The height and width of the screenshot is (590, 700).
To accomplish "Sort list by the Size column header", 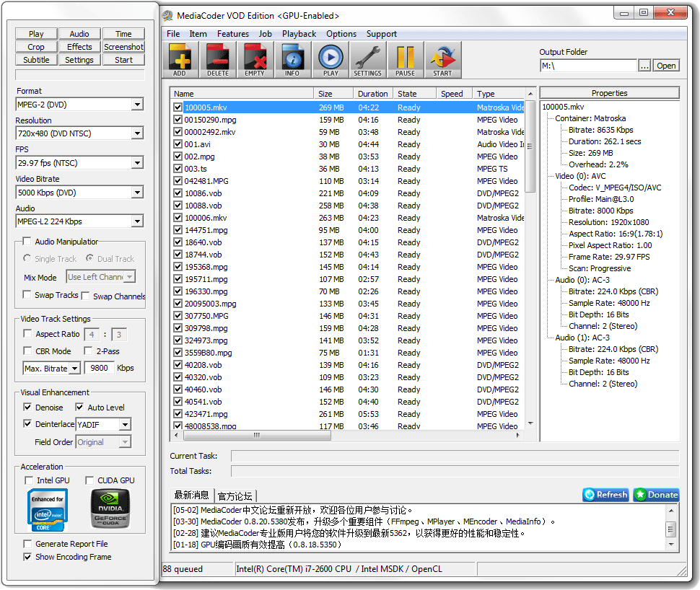I will click(334, 94).
